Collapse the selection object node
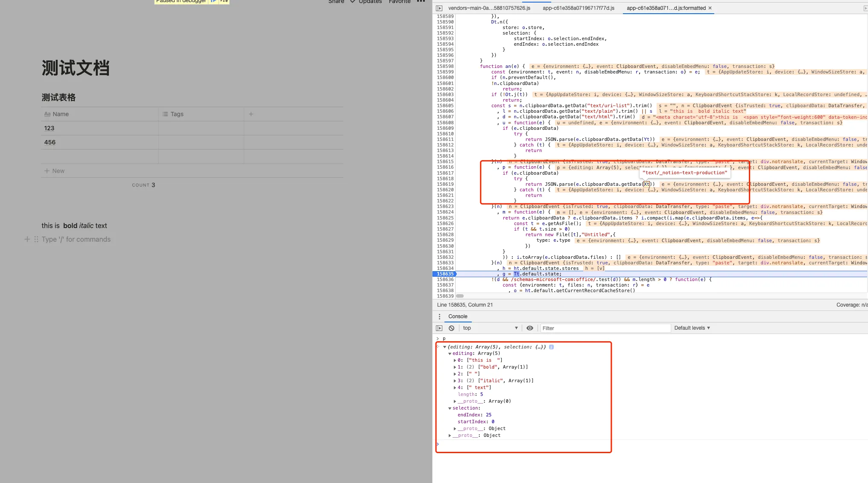 [450, 408]
